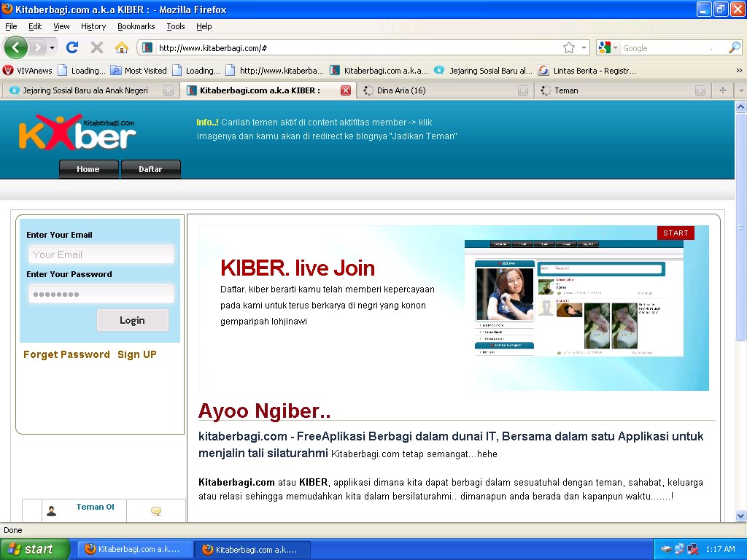Open the list all tabs dropdown
The image size is (747, 560).
point(741,90)
